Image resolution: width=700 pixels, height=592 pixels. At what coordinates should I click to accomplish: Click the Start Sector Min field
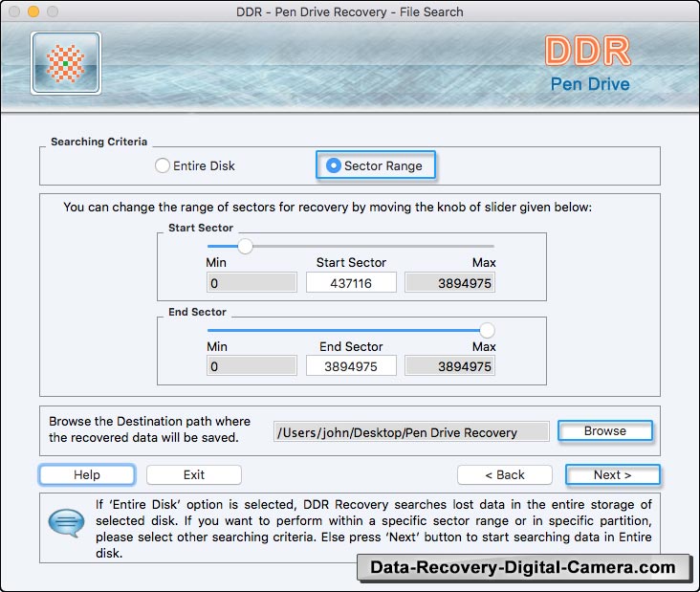pos(252,283)
